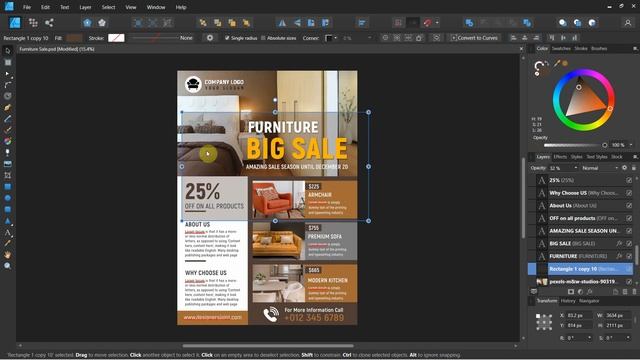
Task: Toggle the snapping magnet icon
Action: (427, 23)
